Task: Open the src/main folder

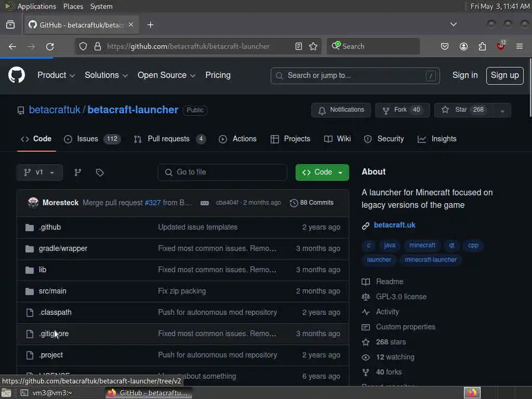Action: click(x=52, y=291)
